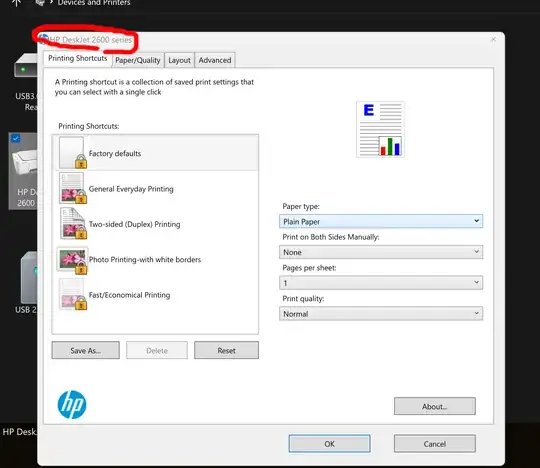Click the Photo Printing-with white borders label

tap(145, 259)
